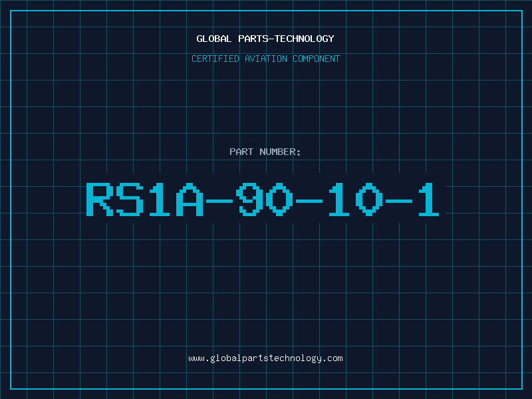Select the final digit 1 of the part number

[x=429, y=199]
